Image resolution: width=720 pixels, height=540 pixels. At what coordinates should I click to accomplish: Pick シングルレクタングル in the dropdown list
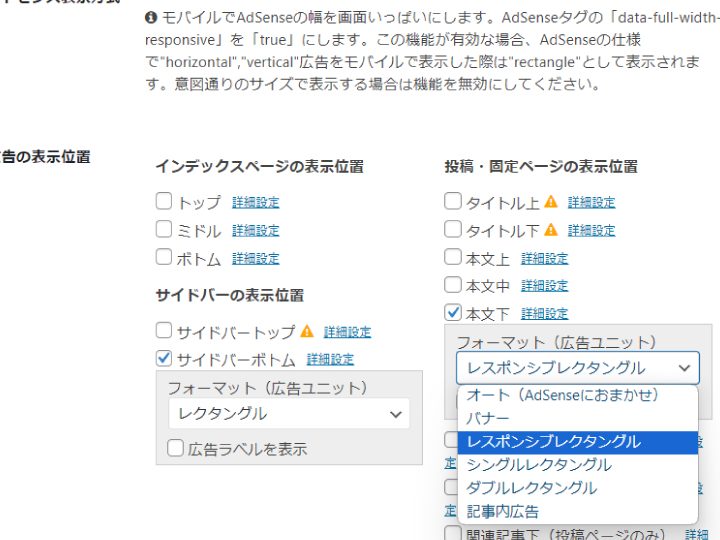tap(578, 465)
